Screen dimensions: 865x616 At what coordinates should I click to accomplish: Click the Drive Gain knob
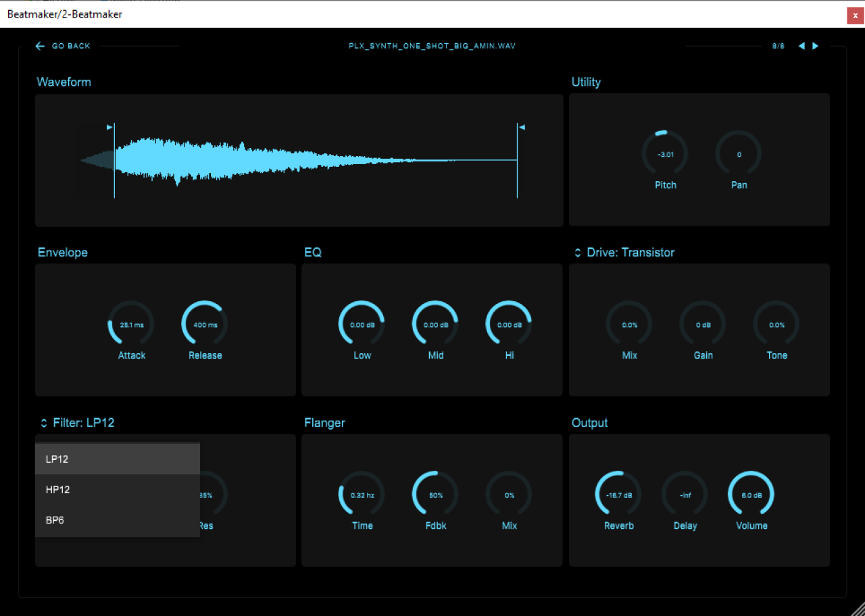coord(703,324)
